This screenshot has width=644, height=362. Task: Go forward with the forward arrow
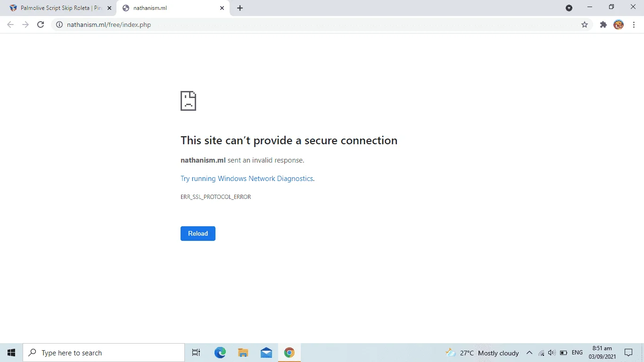[25, 25]
